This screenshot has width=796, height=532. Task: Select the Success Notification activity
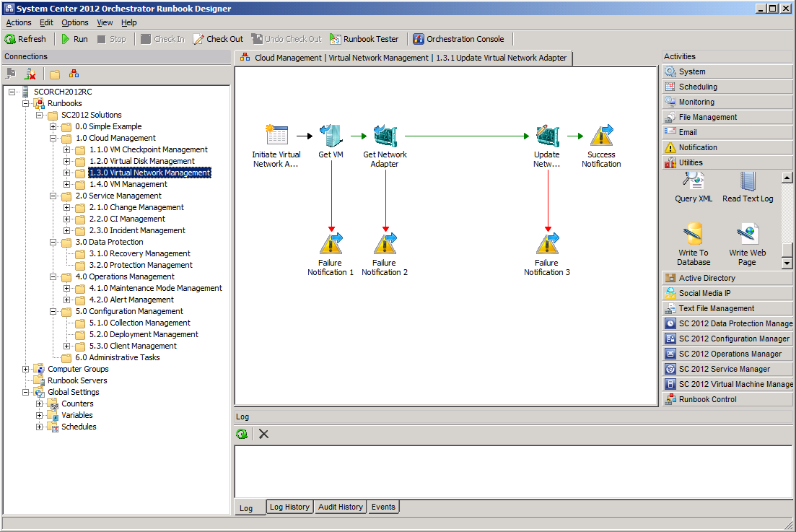pyautogui.click(x=602, y=146)
